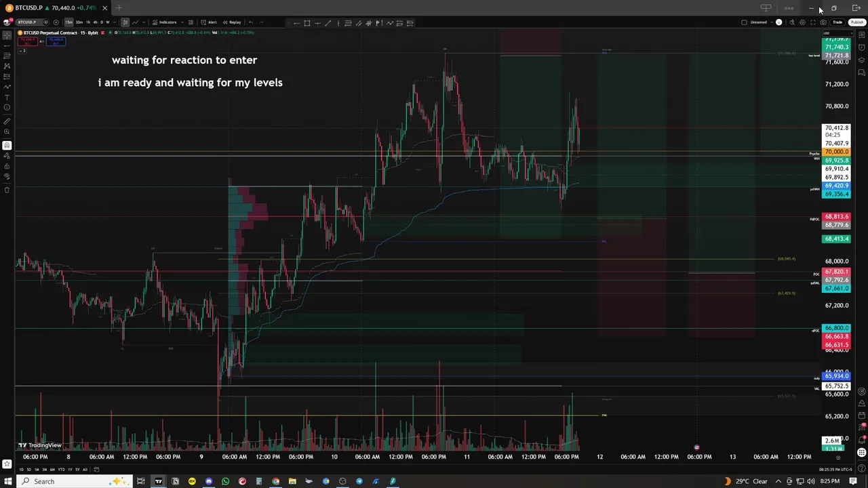Select the rectangle favorite drawing tool
This screenshot has width=868, height=488.
[x=307, y=23]
